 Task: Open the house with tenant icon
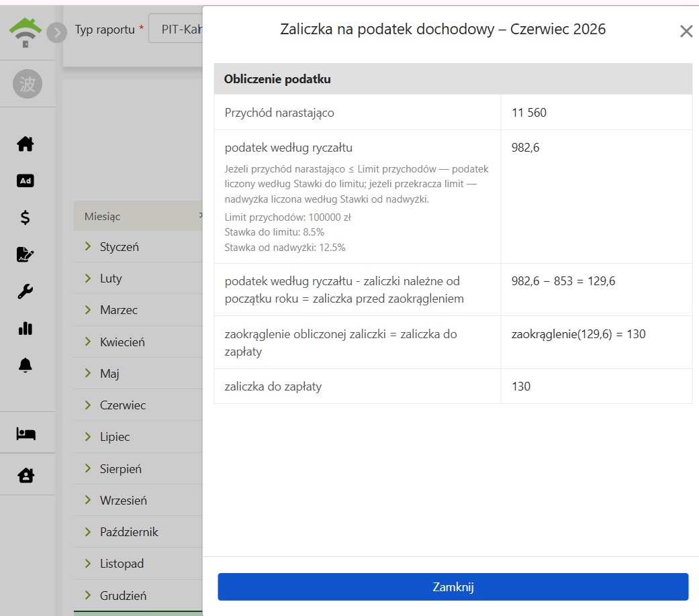[26, 475]
